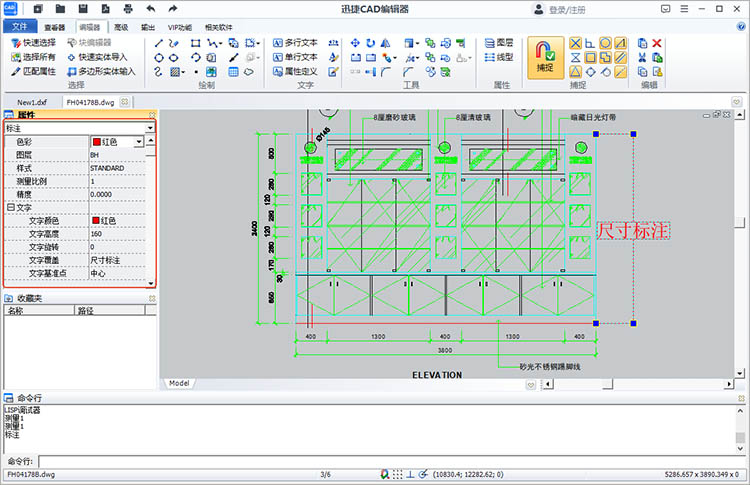The height and width of the screenshot is (485, 750).
Task: Click the 快速选择 quick select button
Action: (33, 43)
